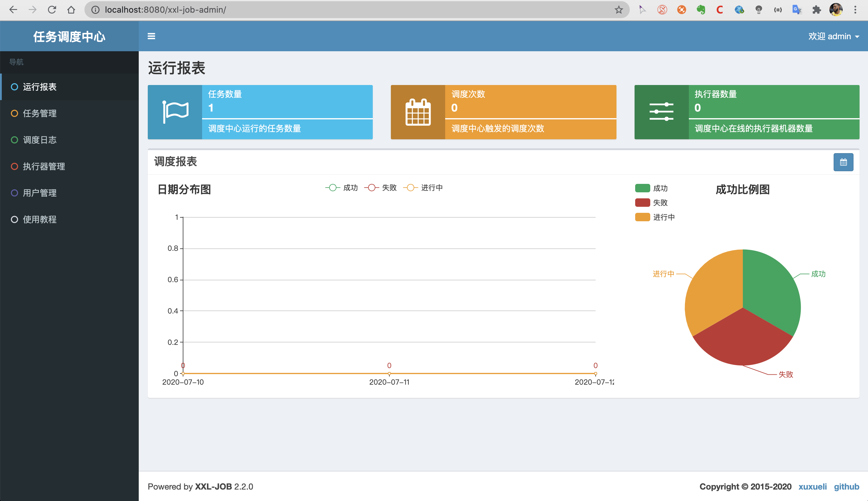This screenshot has width=868, height=501.
Task: Click the flag icon on task count card
Action: pos(175,112)
